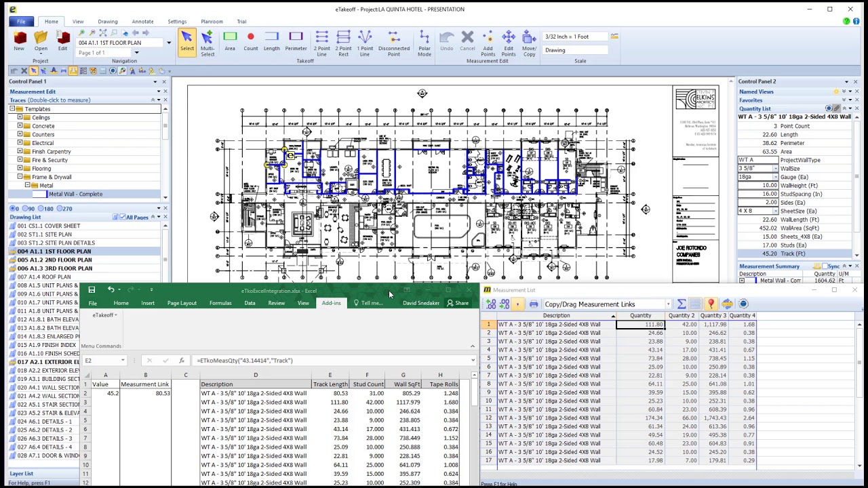Click the Layer List panel header

21,474
